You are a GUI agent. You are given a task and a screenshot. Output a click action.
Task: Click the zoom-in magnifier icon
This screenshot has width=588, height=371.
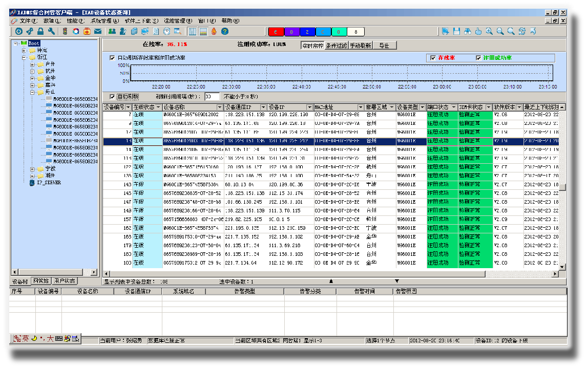[x=489, y=32]
